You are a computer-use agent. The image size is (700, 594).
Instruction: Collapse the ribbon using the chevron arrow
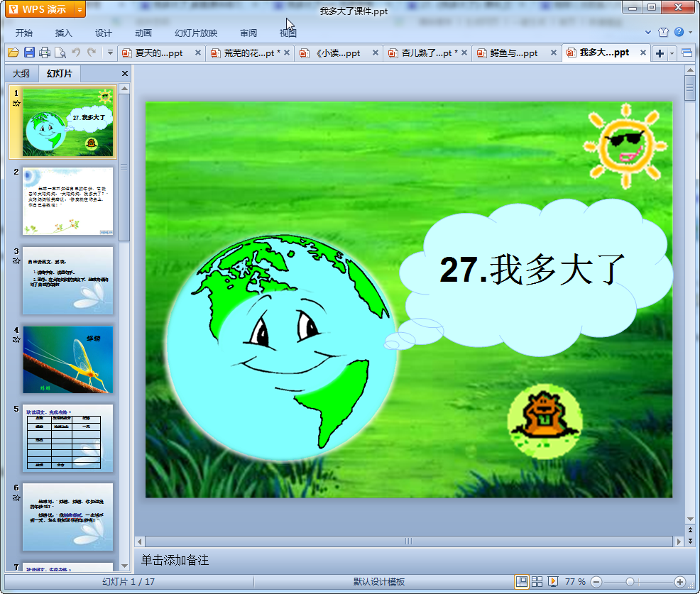click(x=648, y=33)
